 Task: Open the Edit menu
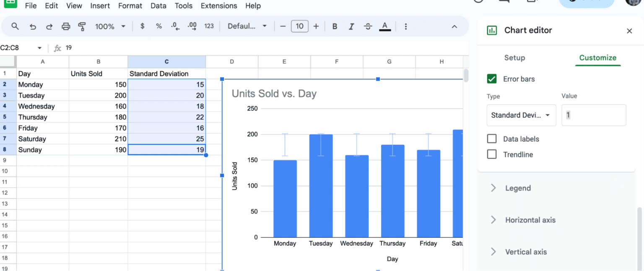(52, 6)
